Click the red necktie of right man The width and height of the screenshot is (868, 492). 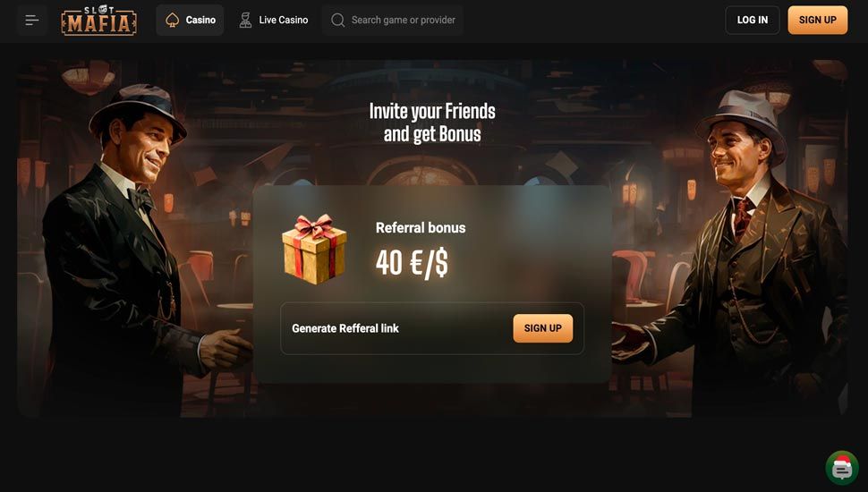pos(743,218)
